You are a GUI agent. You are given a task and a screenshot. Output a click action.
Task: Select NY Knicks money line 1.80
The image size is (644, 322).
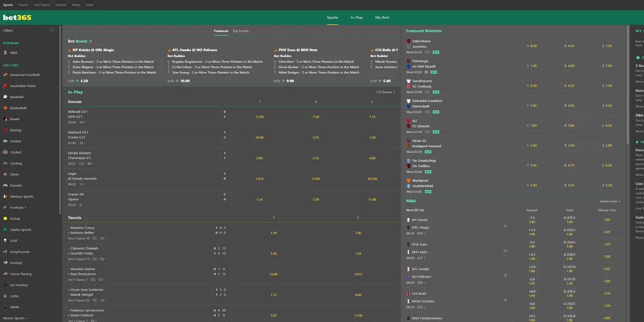coord(607,220)
